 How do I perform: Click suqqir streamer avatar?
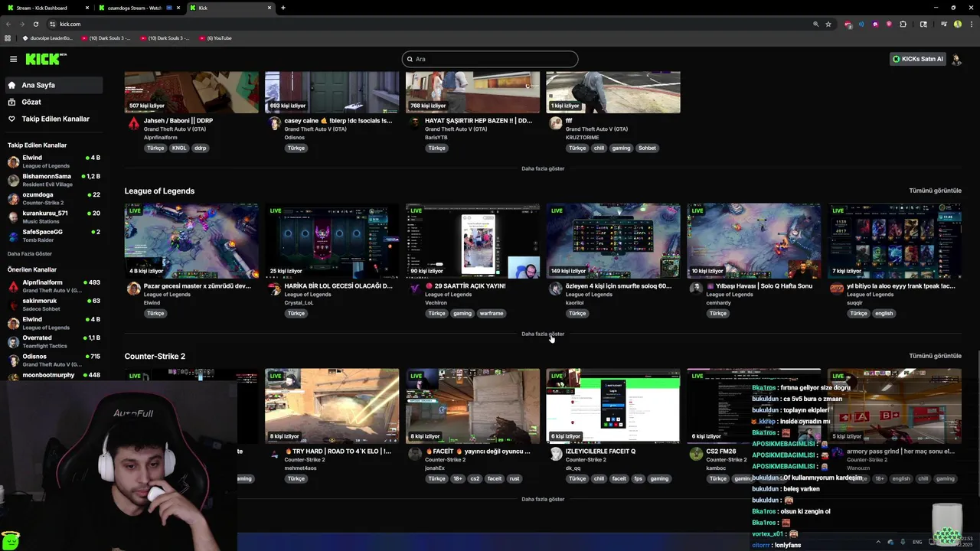click(x=837, y=289)
